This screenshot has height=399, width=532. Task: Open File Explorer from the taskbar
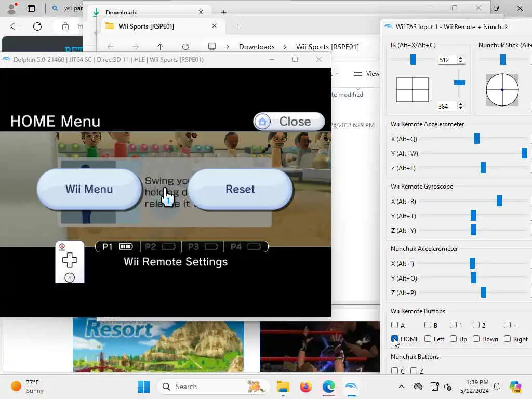[x=283, y=387]
